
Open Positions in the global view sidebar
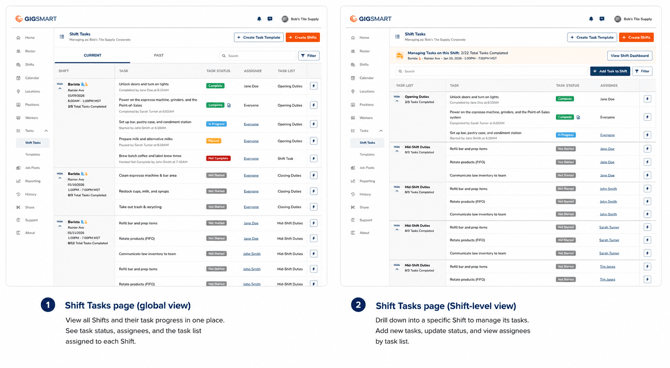tap(28, 105)
